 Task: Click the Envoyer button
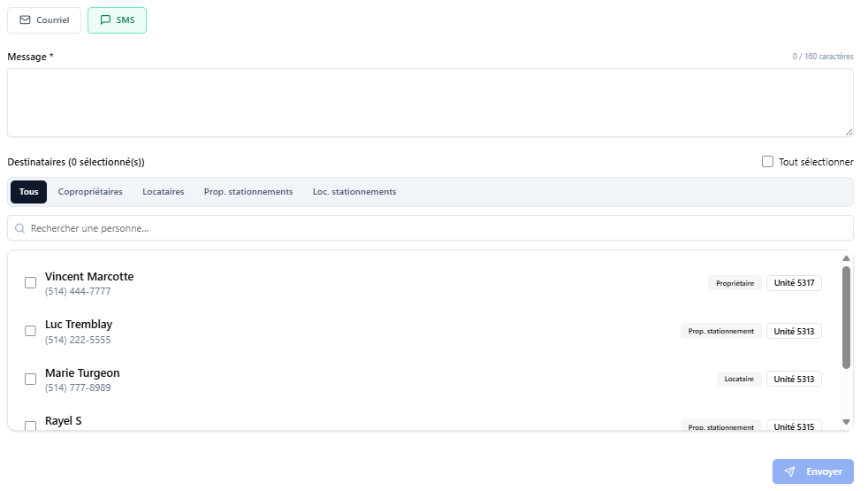813,472
